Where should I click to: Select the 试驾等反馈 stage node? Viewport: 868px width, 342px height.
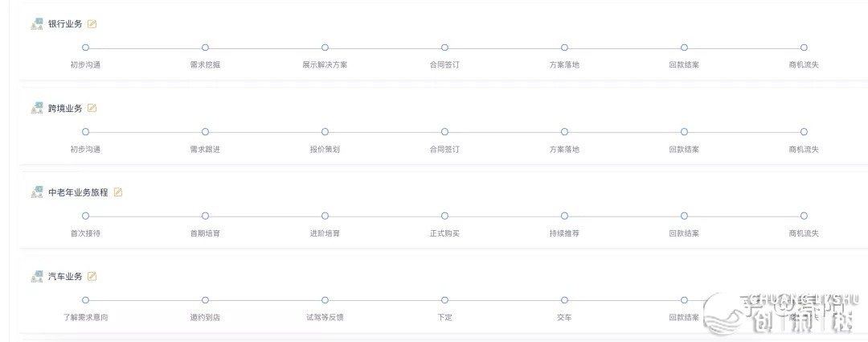pos(325,300)
